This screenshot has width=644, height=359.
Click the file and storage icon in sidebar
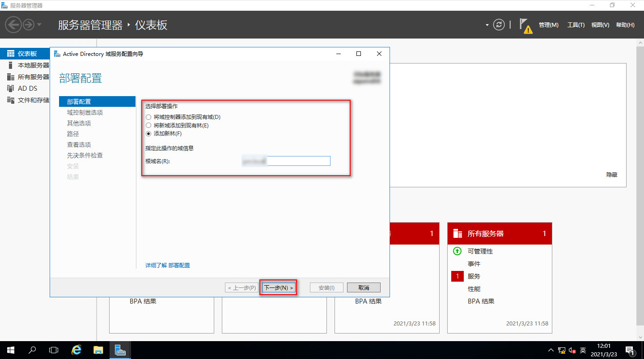coord(11,100)
